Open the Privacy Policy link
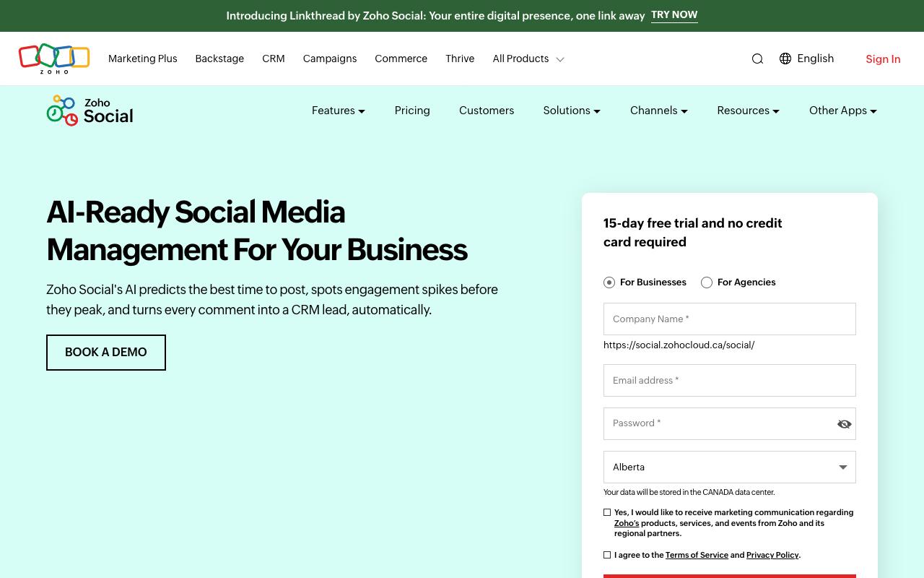The image size is (924, 578). tap(772, 555)
